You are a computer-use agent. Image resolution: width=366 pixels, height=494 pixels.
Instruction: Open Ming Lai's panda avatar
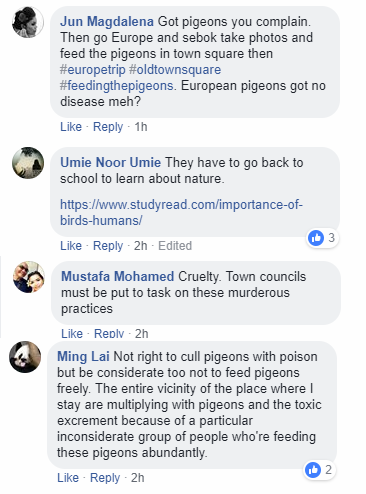pyautogui.click(x=25, y=357)
